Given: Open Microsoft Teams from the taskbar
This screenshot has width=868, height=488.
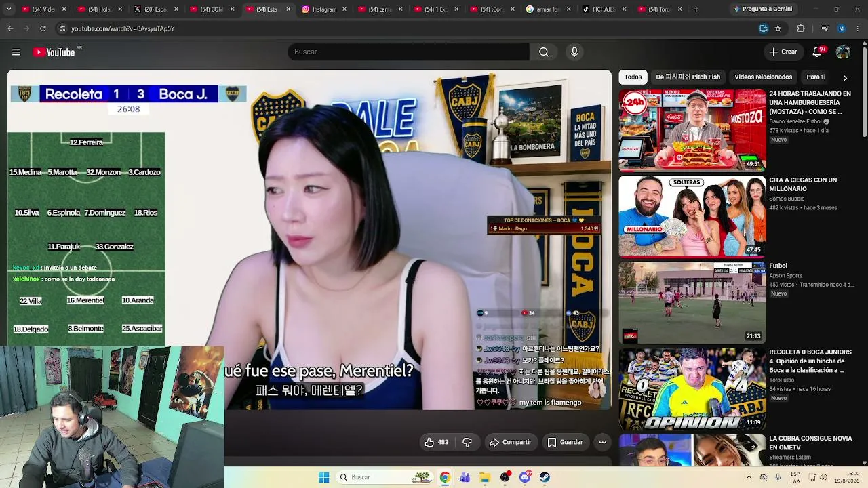Looking at the screenshot, I should [x=465, y=477].
